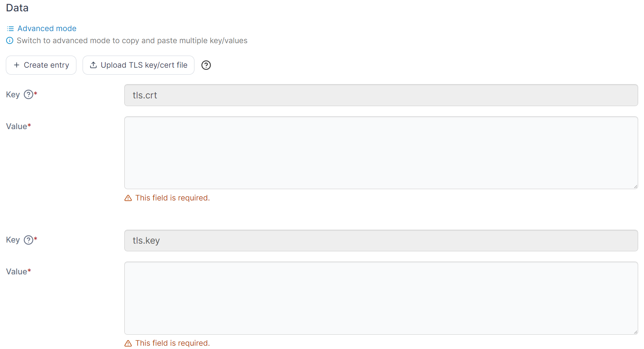Click the warning triangle under the second Value
The image size is (644, 349).
click(128, 343)
